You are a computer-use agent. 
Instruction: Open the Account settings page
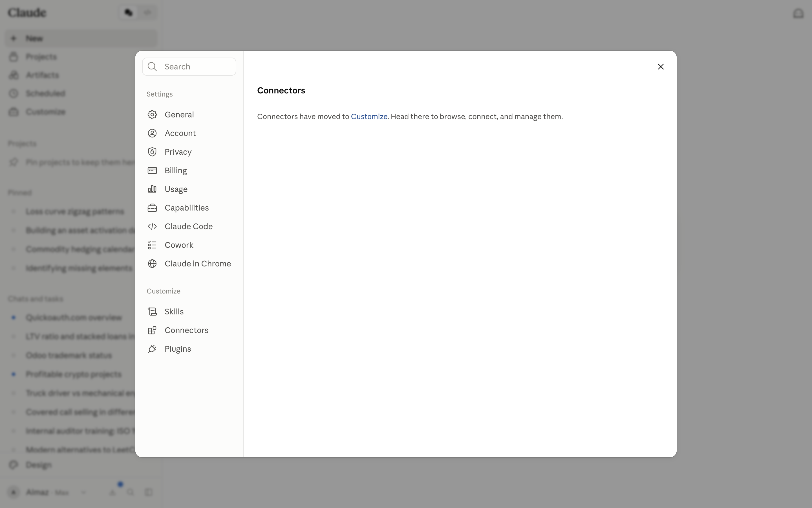click(x=189, y=133)
